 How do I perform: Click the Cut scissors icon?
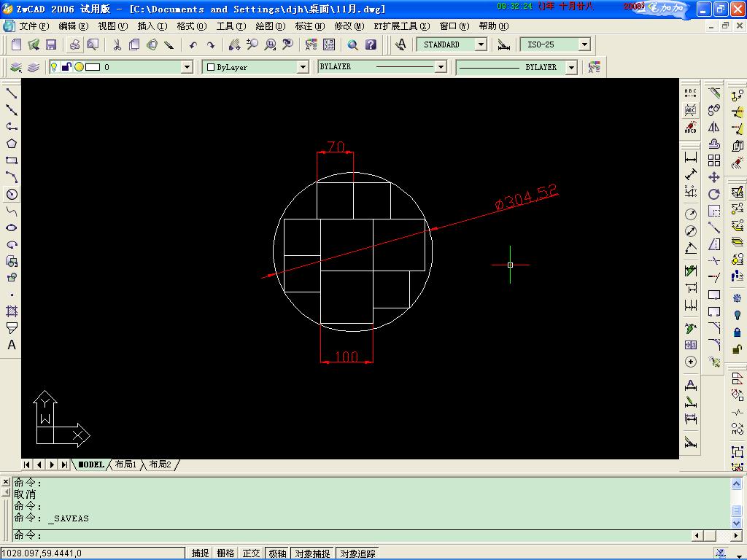(117, 44)
